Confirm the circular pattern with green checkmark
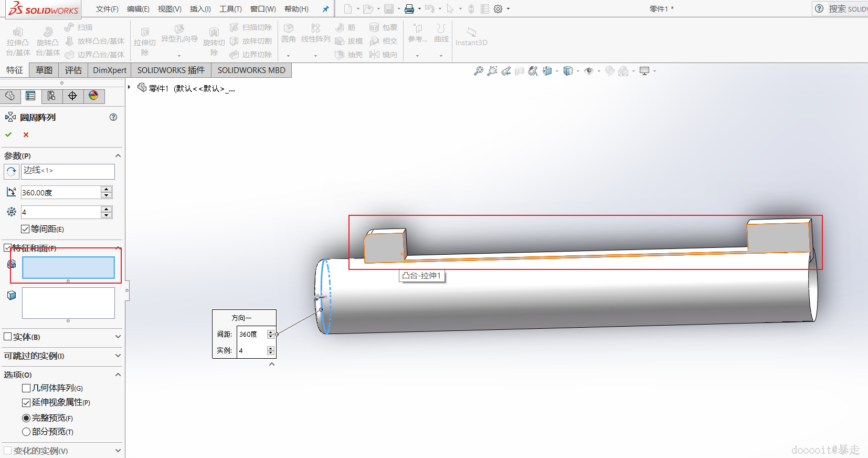868x458 pixels. [x=8, y=135]
